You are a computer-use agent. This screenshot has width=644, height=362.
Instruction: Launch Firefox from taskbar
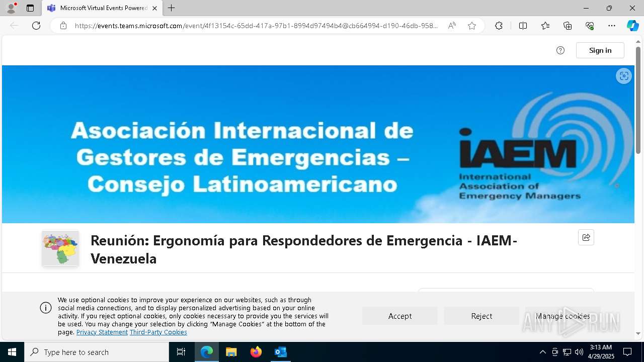pyautogui.click(x=256, y=352)
